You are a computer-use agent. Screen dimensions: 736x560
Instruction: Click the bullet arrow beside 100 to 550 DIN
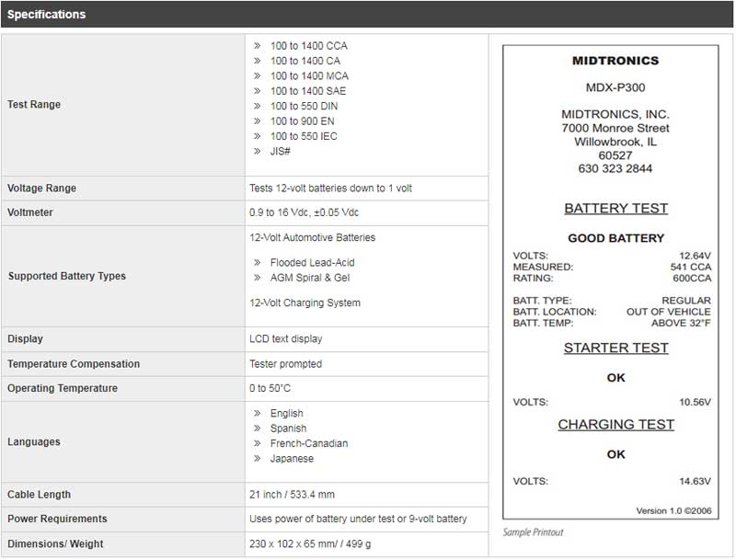click(x=258, y=107)
